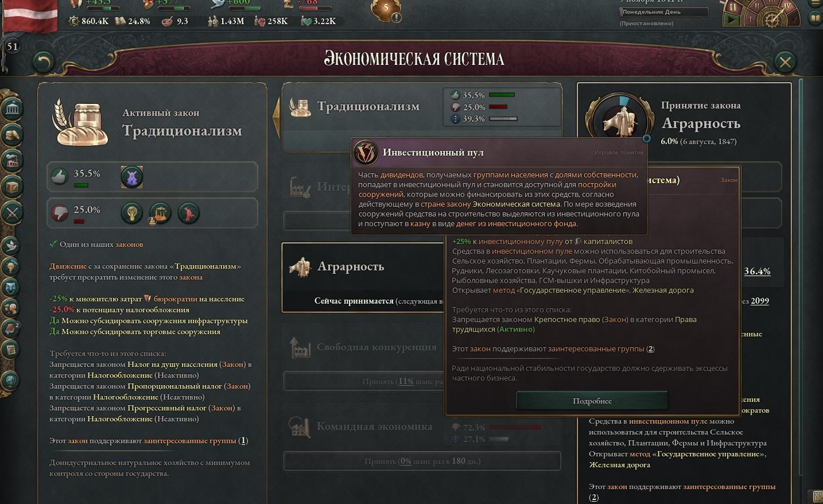
Task: Click the rural folk windmill interest group icon
Action: coord(132,177)
